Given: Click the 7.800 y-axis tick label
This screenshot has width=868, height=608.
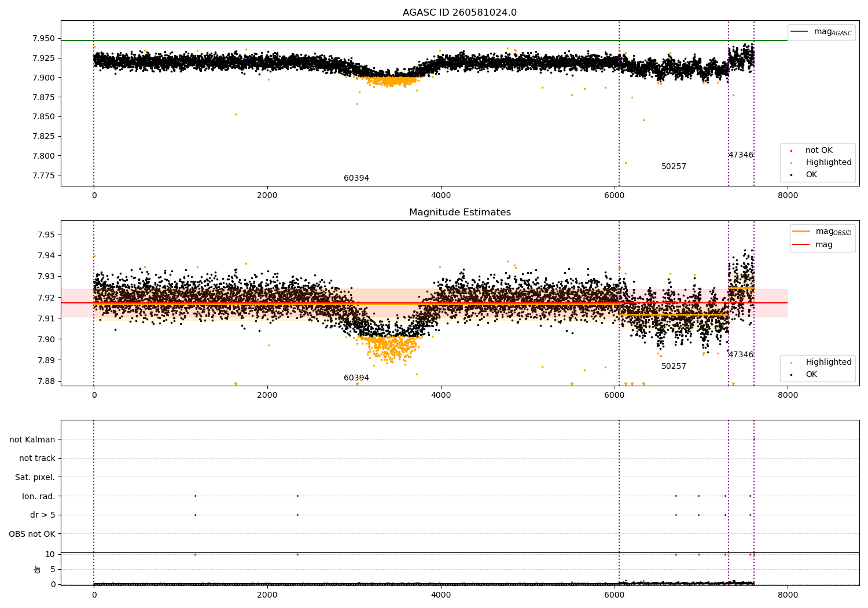Looking at the screenshot, I should coord(43,156).
